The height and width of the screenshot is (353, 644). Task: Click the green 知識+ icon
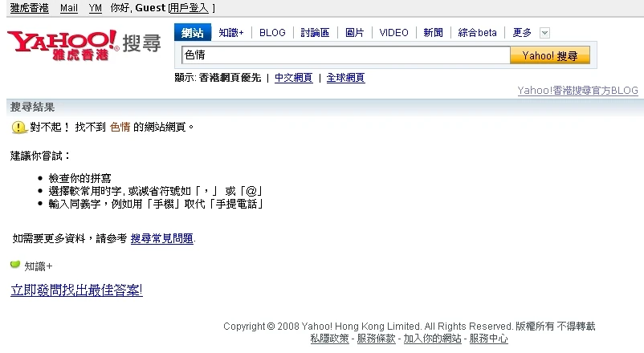15,265
